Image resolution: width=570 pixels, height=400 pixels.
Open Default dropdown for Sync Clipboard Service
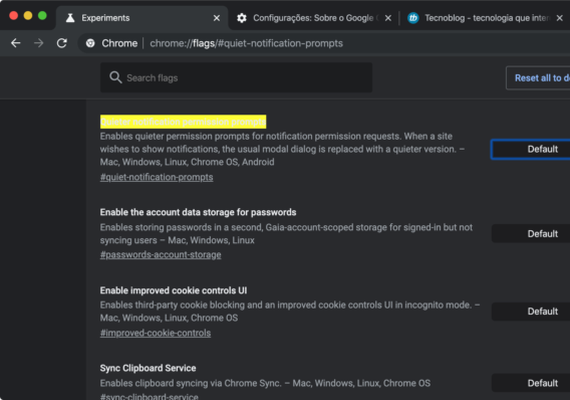coord(531,383)
